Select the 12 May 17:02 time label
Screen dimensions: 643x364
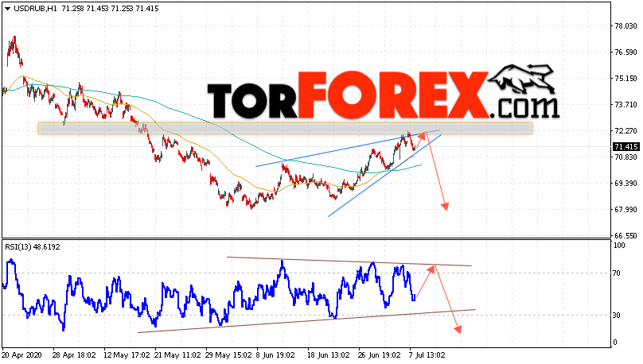point(127,355)
